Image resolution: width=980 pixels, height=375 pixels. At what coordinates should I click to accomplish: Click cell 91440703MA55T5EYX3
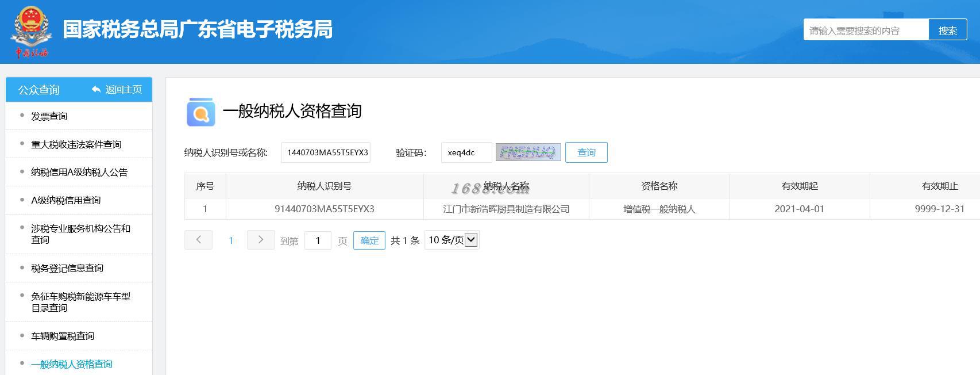coord(325,209)
